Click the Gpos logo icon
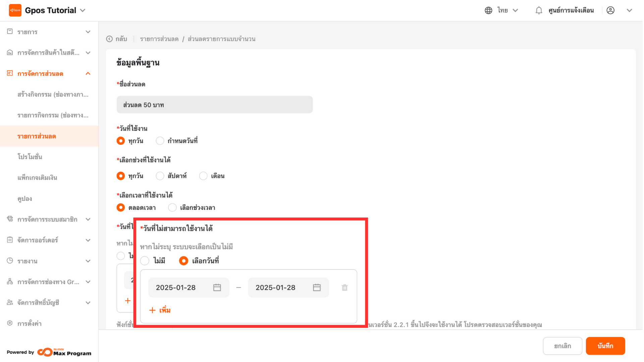This screenshot has height=362, width=644. click(15, 10)
